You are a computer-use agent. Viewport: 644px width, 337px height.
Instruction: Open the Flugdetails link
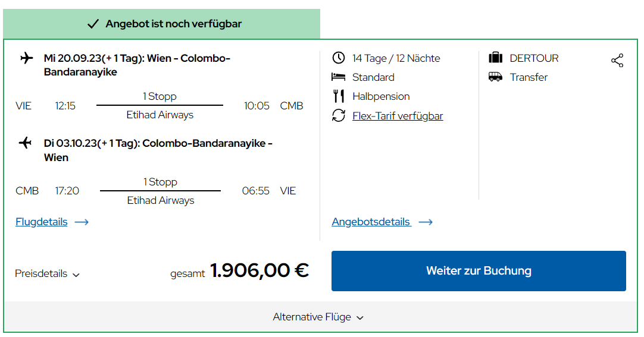click(x=42, y=222)
